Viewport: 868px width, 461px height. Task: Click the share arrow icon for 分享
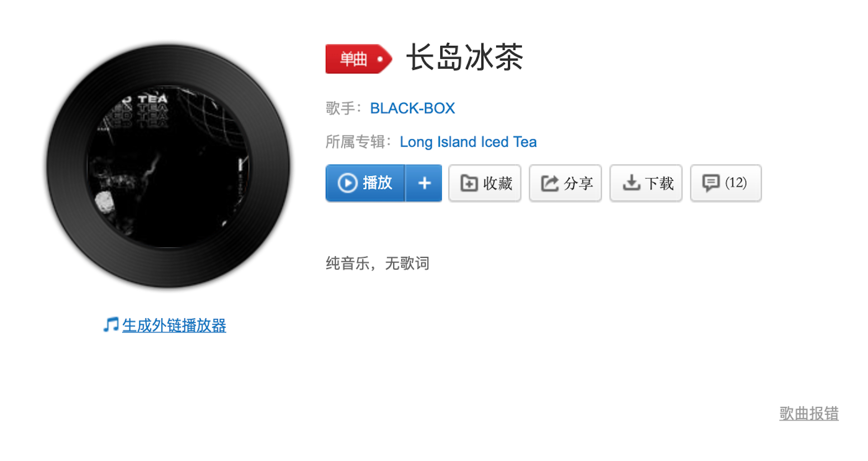coord(550,183)
